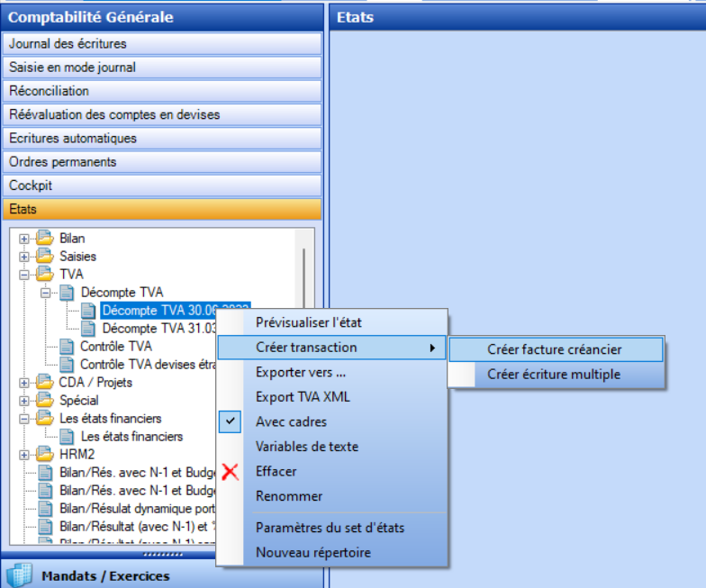Select Export TVA XML menu entry
This screenshot has width=706, height=588.
pyautogui.click(x=303, y=397)
